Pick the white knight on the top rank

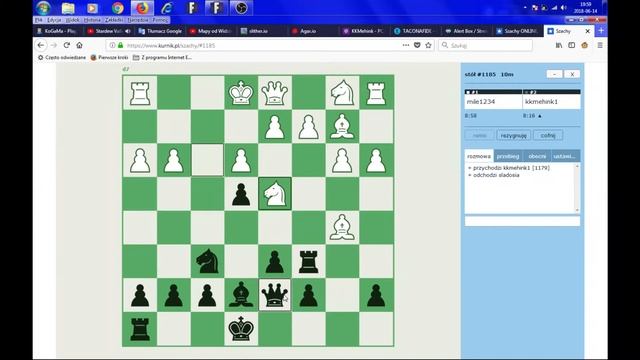342,93
